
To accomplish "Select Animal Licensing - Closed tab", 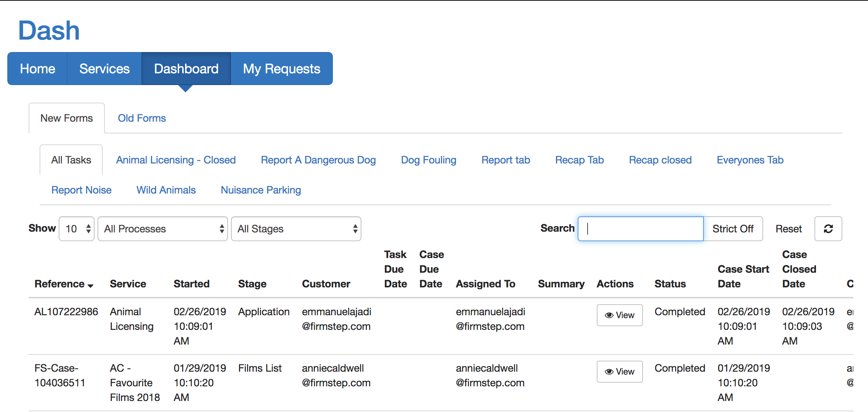I will (x=176, y=160).
